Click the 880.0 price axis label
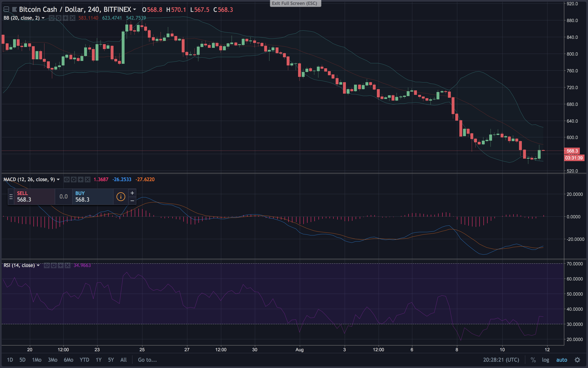Image resolution: width=588 pixels, height=368 pixels. tap(572, 20)
